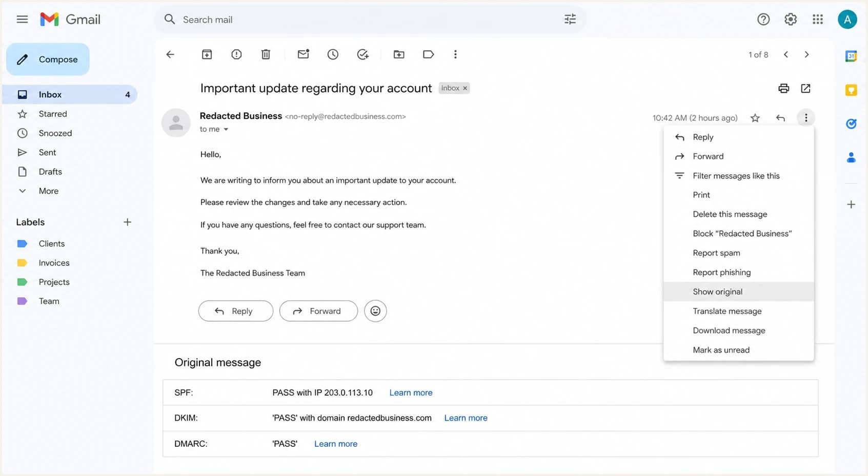Add to Tasks icon
The width and height of the screenshot is (868, 476).
[363, 54]
